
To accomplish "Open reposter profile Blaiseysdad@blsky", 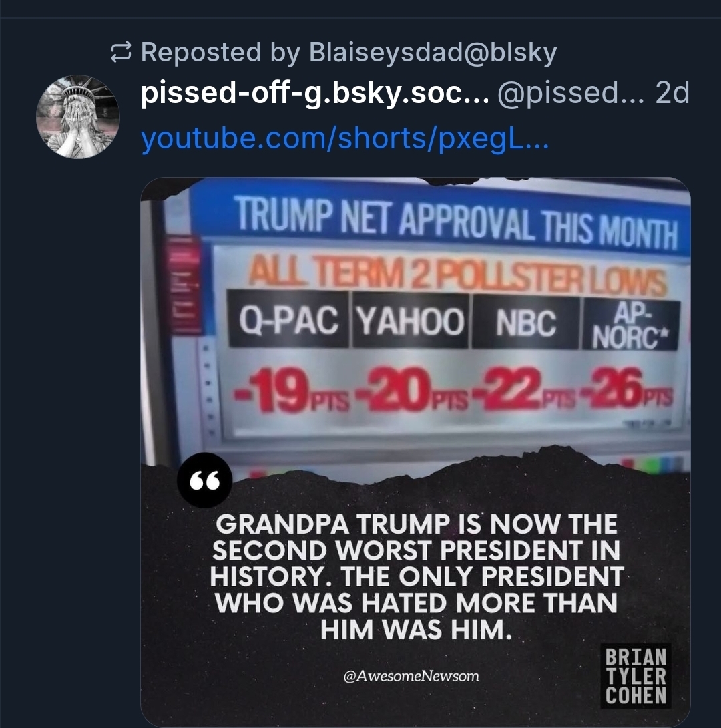I will tap(433, 52).
